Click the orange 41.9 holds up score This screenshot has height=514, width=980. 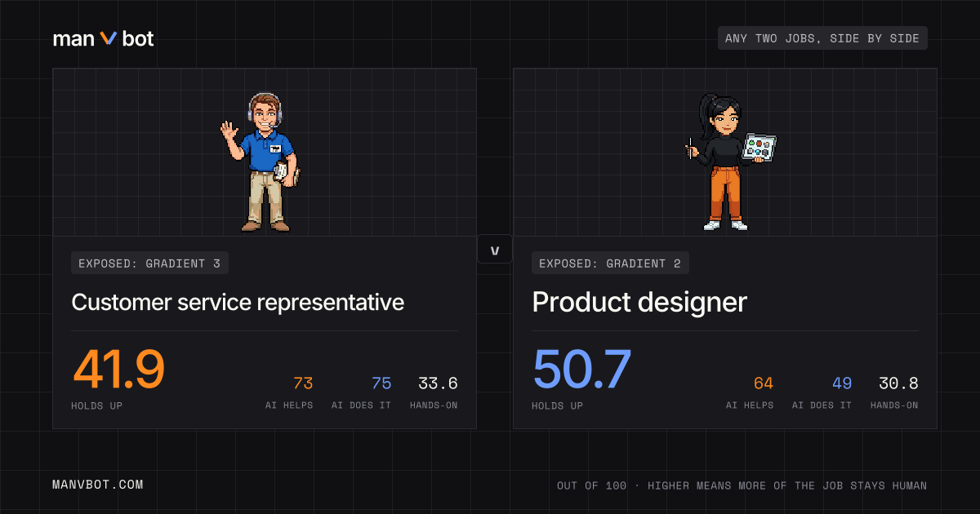pyautogui.click(x=119, y=369)
